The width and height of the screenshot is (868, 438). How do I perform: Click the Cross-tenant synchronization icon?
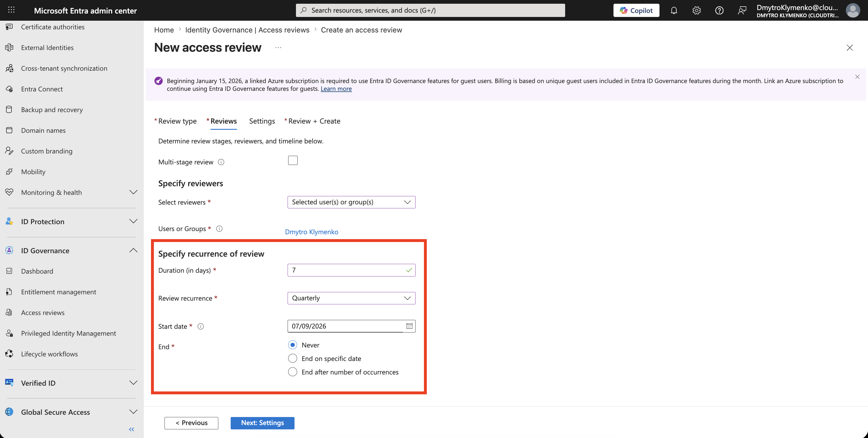coord(9,68)
